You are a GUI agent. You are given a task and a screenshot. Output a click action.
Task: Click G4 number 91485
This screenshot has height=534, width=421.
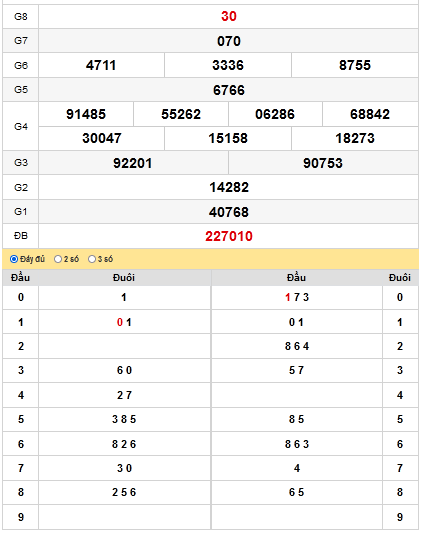pos(86,114)
